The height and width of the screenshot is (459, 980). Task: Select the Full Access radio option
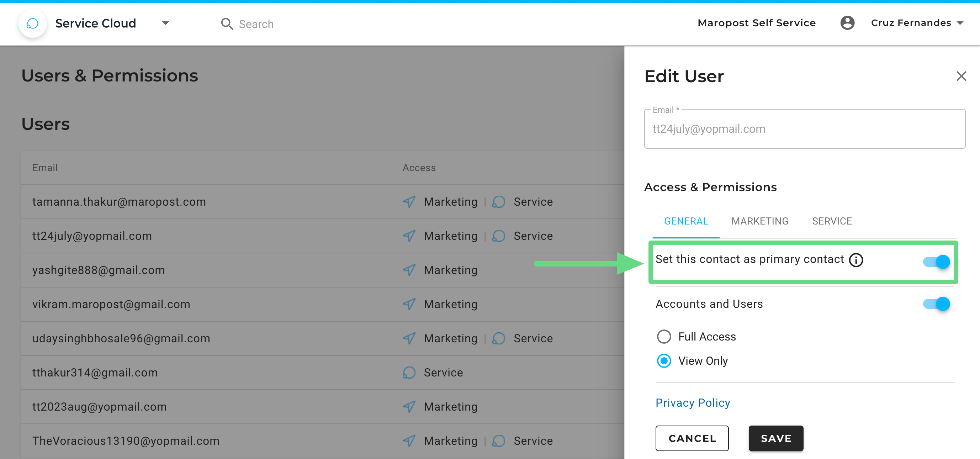coord(664,337)
